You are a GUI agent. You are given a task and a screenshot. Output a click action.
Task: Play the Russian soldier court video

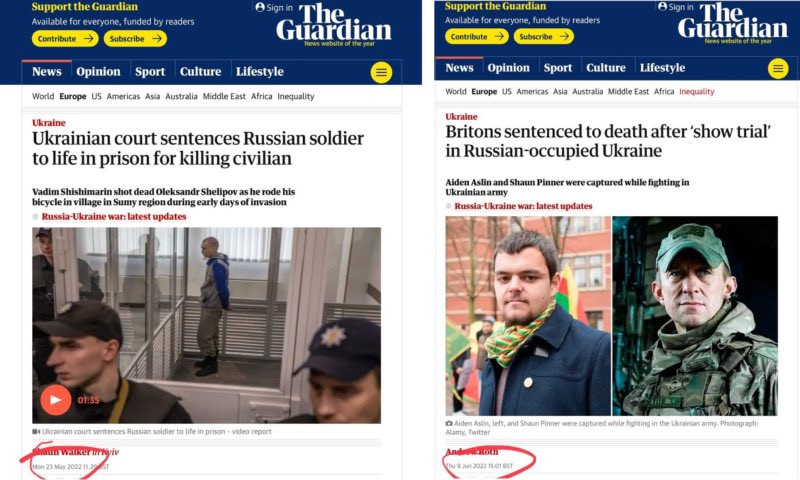(x=56, y=399)
